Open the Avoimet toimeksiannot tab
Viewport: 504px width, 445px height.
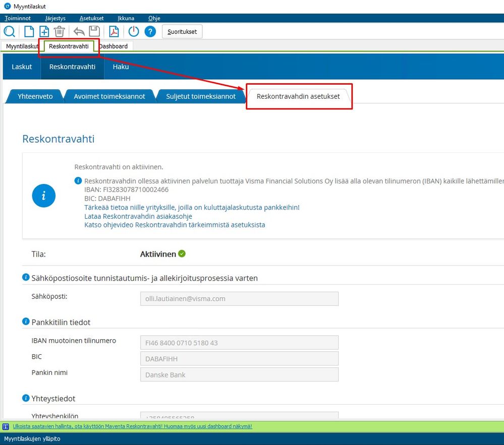[x=109, y=96]
